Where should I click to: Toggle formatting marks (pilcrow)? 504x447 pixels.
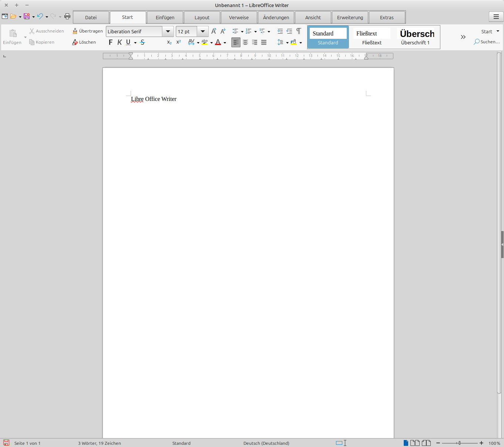[x=299, y=31]
